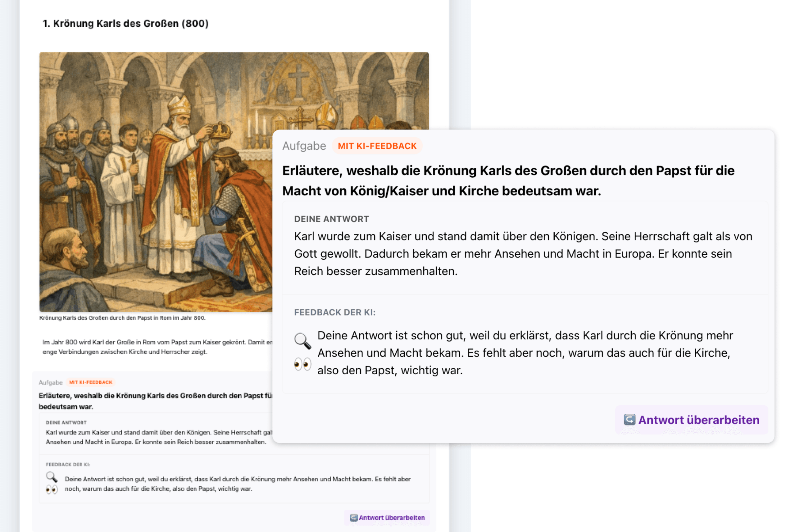Click the small page task question 'Erläutere, weshalb die Krönung'
This screenshot has height=532, width=795.
click(x=155, y=401)
